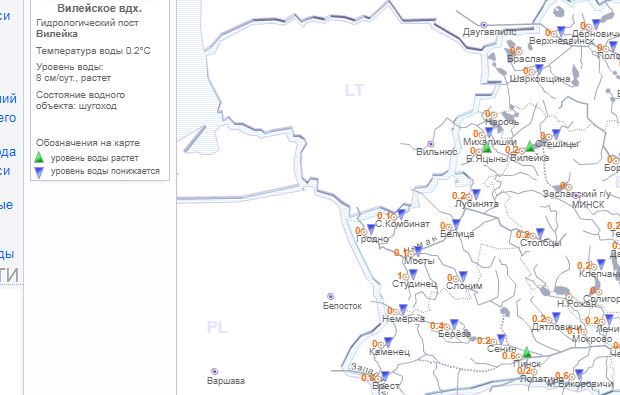Screen dimensions: 620x395
Task: Select the blue marker at Сенин
Action: pos(501,339)
